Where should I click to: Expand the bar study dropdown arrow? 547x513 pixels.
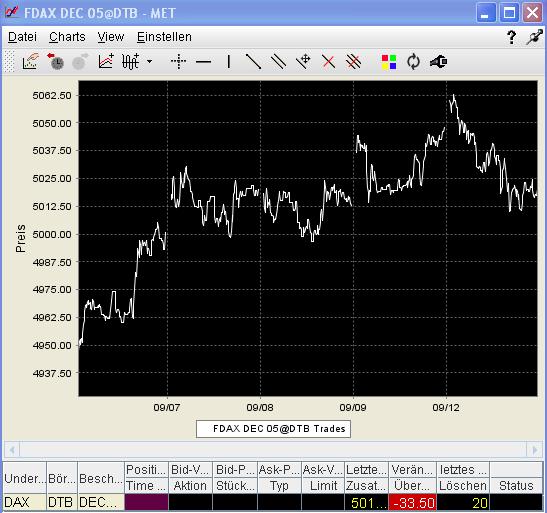coord(150,62)
